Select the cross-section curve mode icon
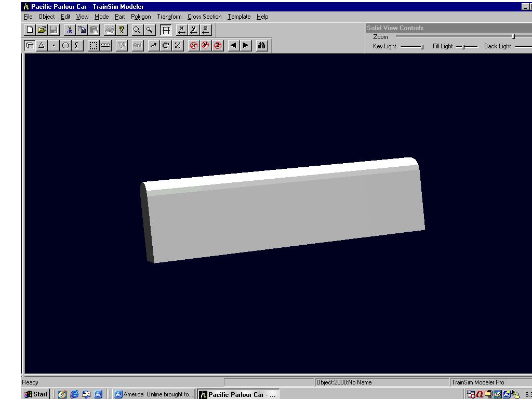Image resolution: width=532 pixels, height=399 pixels. pyautogui.click(x=77, y=46)
